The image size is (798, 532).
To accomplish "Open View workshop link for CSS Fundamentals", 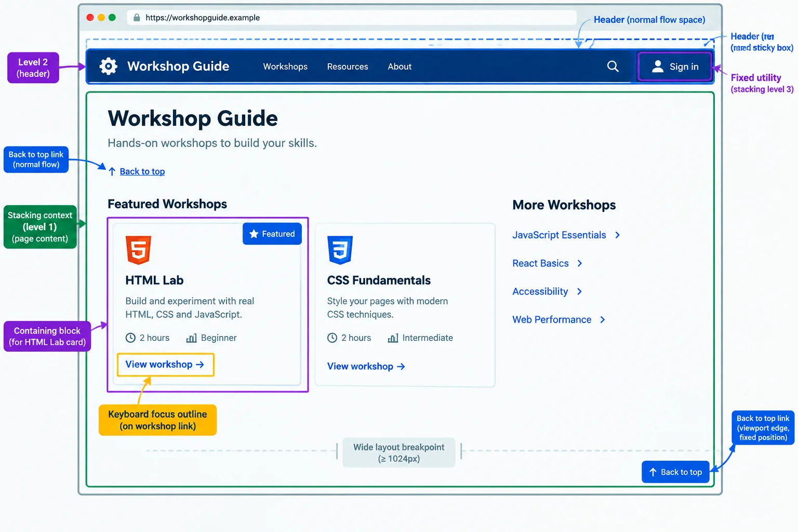I will [366, 366].
